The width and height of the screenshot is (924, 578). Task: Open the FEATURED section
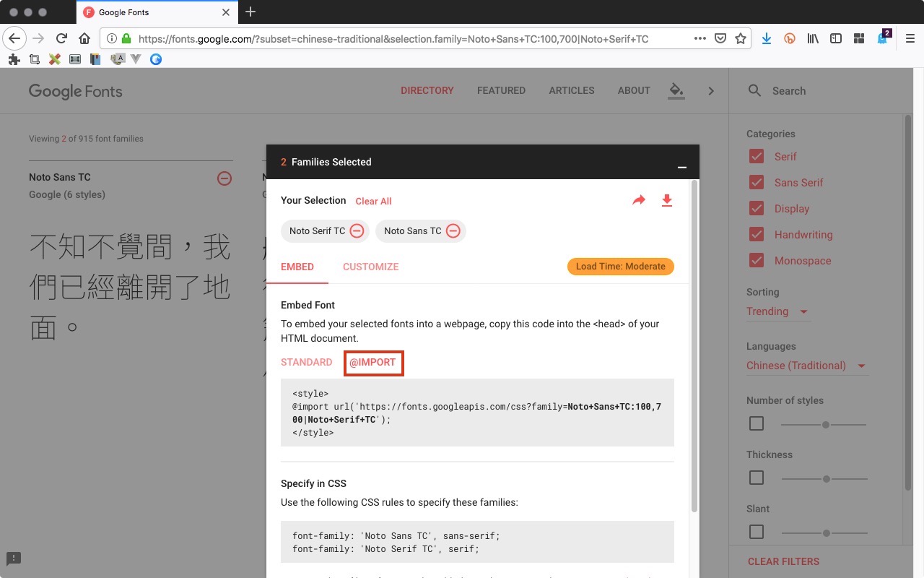[501, 90]
